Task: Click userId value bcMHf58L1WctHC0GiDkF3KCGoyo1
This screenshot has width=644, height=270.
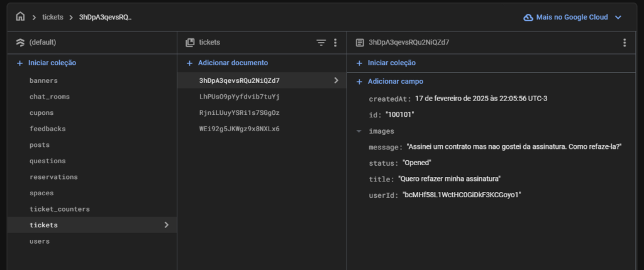Action: pos(462,195)
